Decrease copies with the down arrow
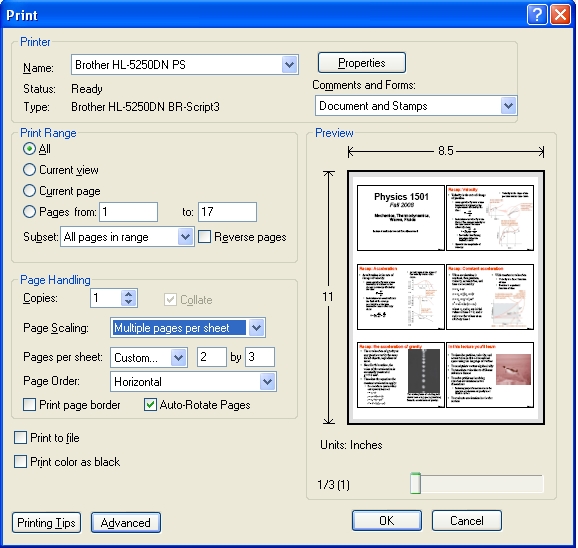 128,302
